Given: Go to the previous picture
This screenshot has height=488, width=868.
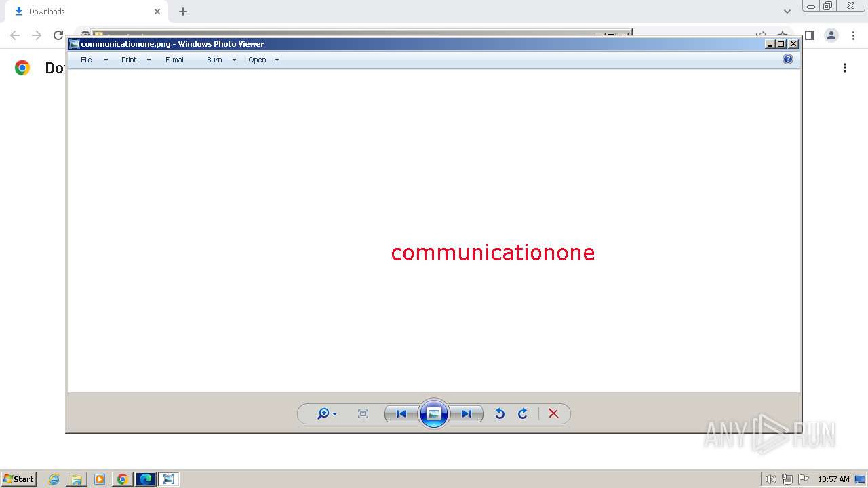Looking at the screenshot, I should (x=401, y=413).
